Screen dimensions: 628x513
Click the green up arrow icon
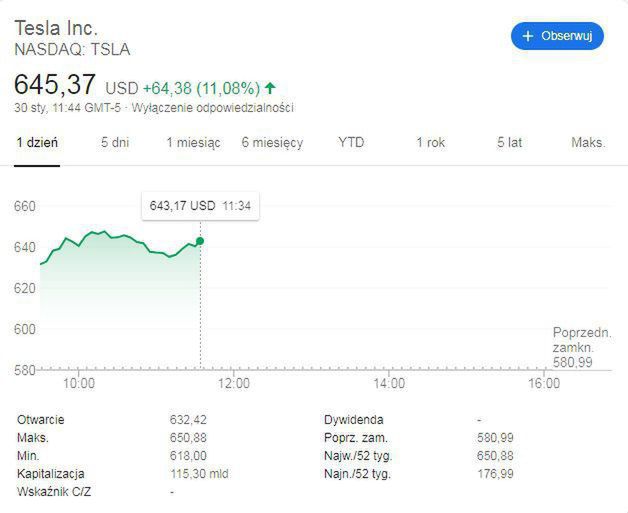point(271,87)
